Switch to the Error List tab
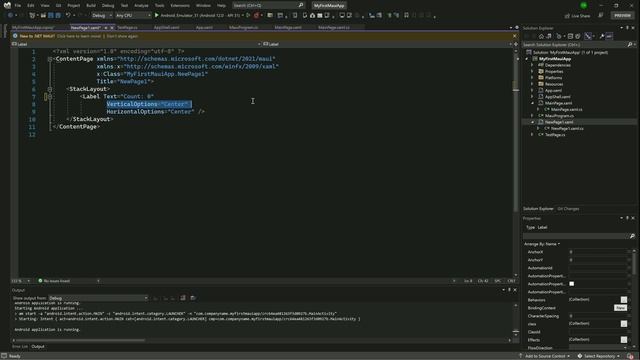This screenshot has width=640, height=360. coord(20,347)
